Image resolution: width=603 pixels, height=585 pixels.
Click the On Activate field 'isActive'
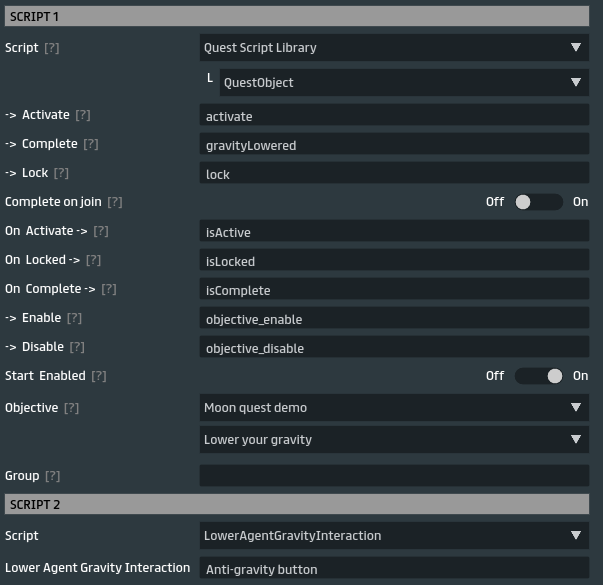click(394, 231)
